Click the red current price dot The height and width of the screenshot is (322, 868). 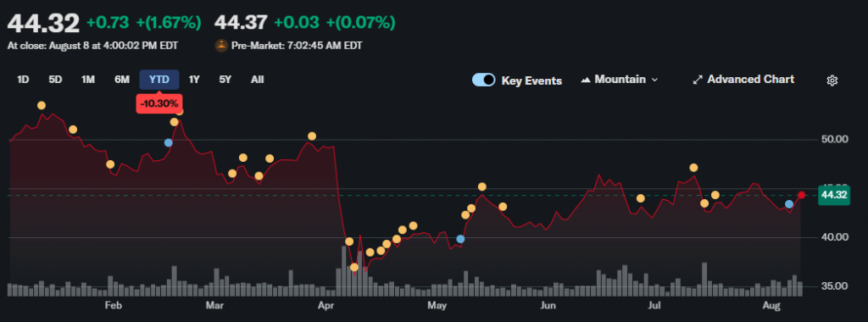(x=801, y=195)
